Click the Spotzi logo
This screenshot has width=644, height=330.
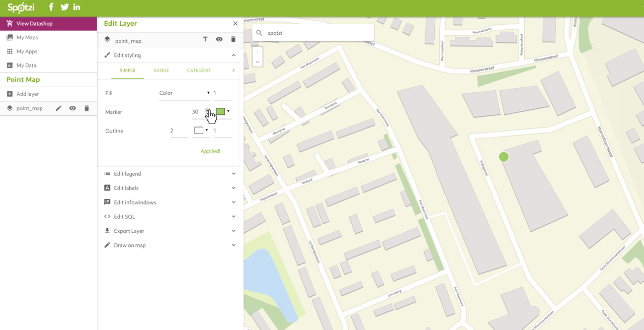pos(21,8)
